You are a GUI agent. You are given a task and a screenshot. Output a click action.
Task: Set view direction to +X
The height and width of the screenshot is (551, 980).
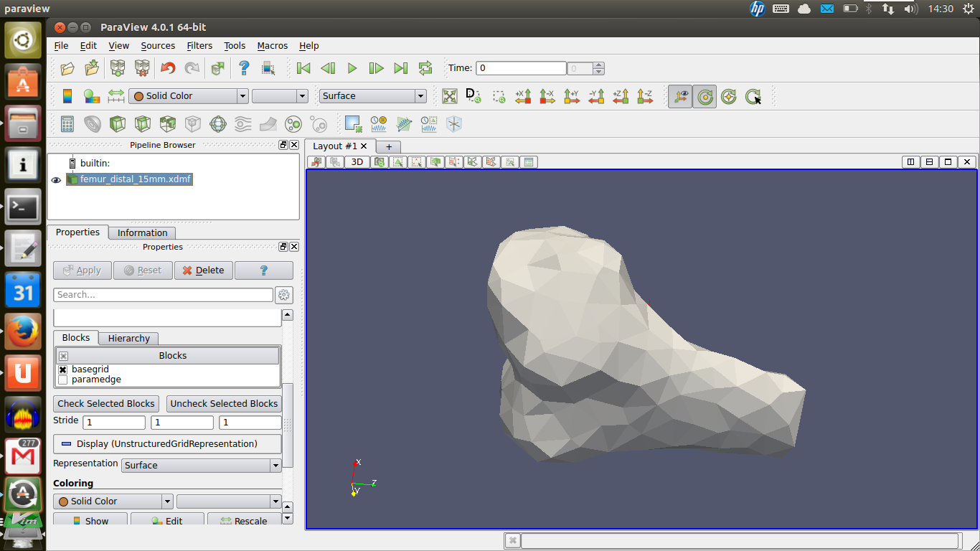[523, 96]
